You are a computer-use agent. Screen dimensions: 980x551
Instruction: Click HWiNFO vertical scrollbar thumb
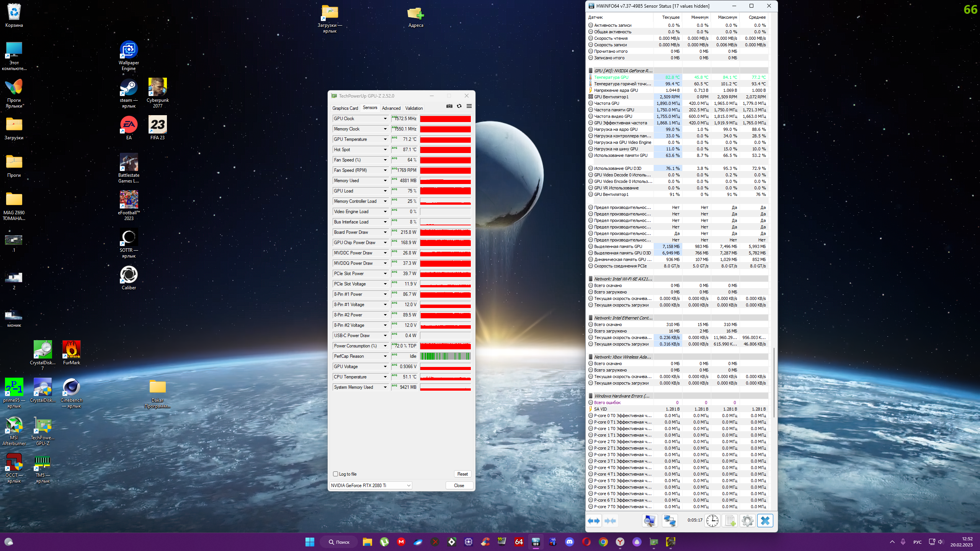774,383
